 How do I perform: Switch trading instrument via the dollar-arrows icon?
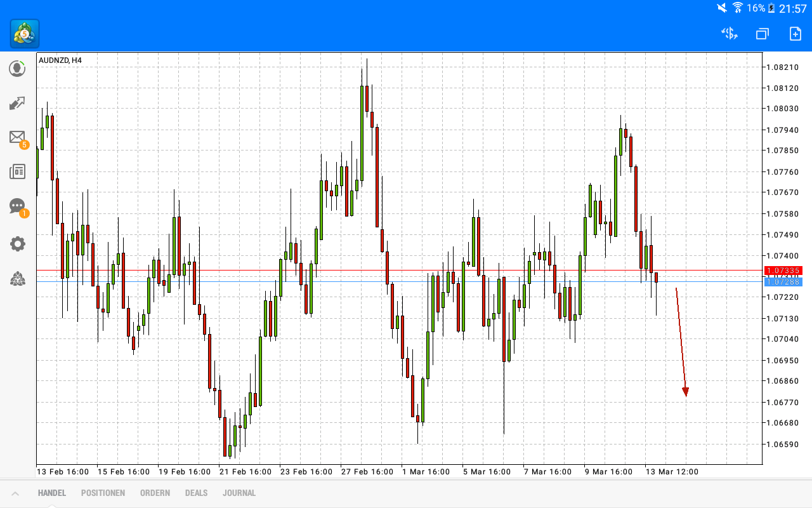point(729,33)
